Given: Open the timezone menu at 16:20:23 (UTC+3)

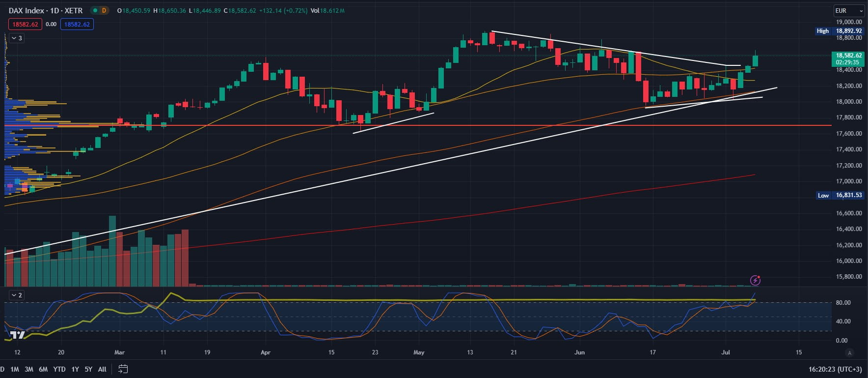Looking at the screenshot, I should coord(835,369).
